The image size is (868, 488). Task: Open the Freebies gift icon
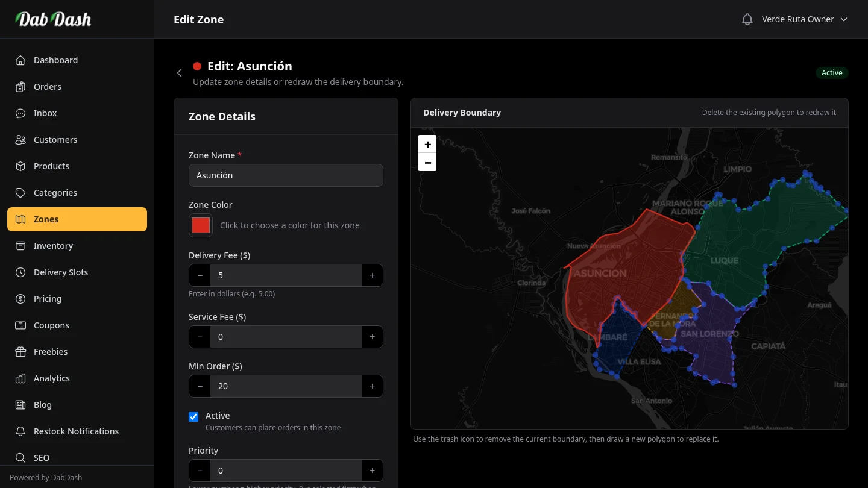pyautogui.click(x=20, y=352)
